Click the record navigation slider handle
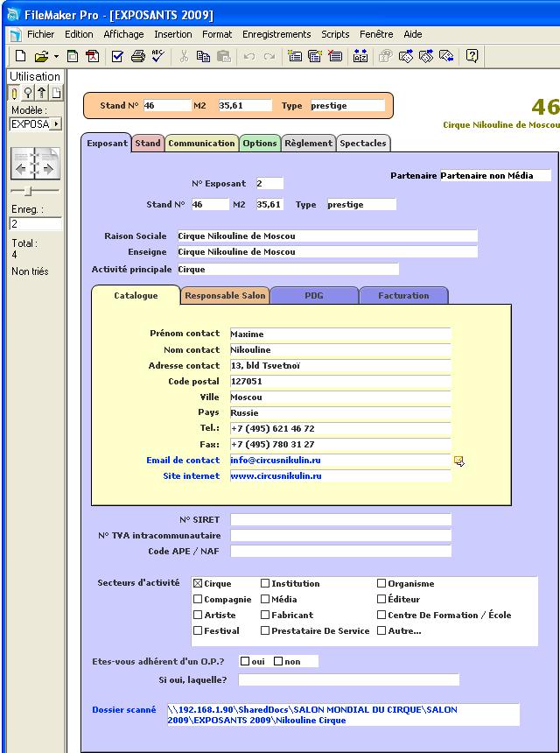 tap(28, 190)
